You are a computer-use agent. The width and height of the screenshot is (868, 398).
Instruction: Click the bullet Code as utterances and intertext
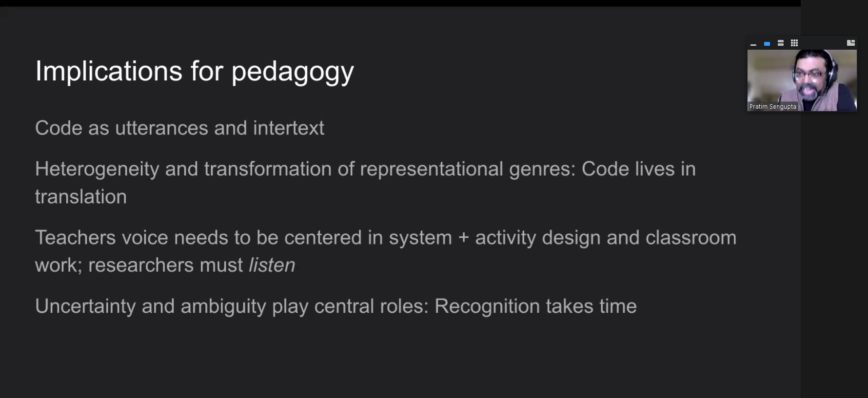pyautogui.click(x=179, y=128)
